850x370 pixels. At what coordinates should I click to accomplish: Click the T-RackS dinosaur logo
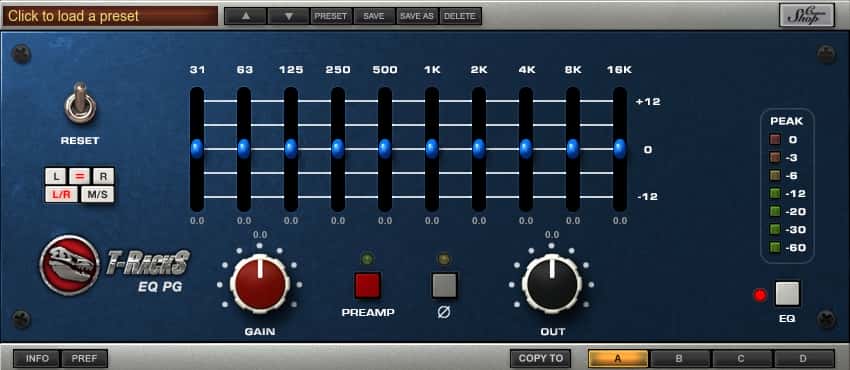pos(69,265)
